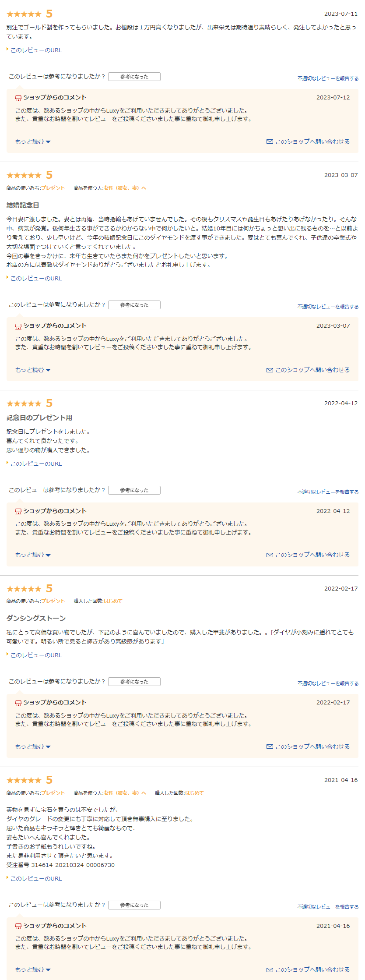
Task: Click envelope icon in 2022-04-12 shop comment
Action: (270, 555)
